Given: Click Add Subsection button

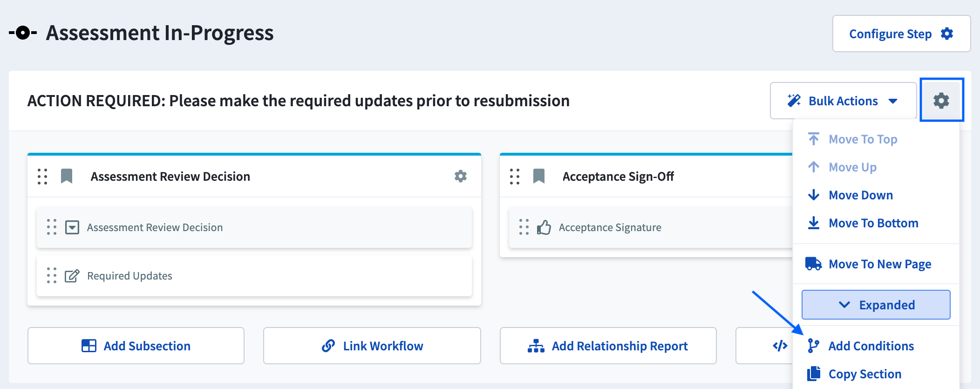Looking at the screenshot, I should [136, 346].
